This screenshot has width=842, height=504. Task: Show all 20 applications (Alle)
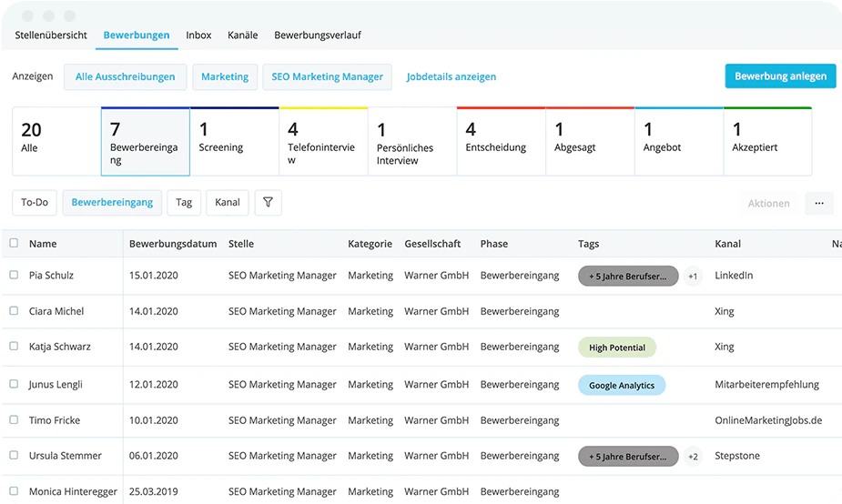(x=56, y=141)
